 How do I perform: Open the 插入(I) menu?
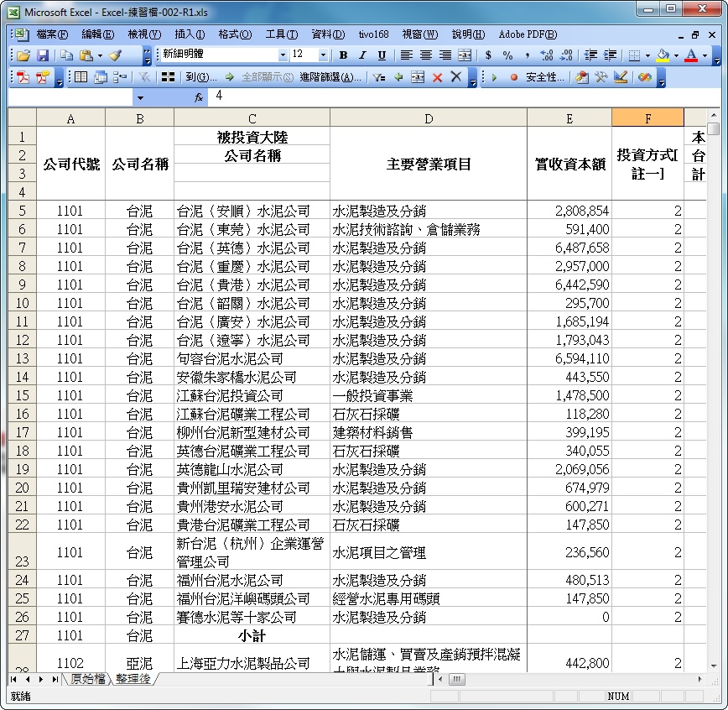click(x=190, y=34)
